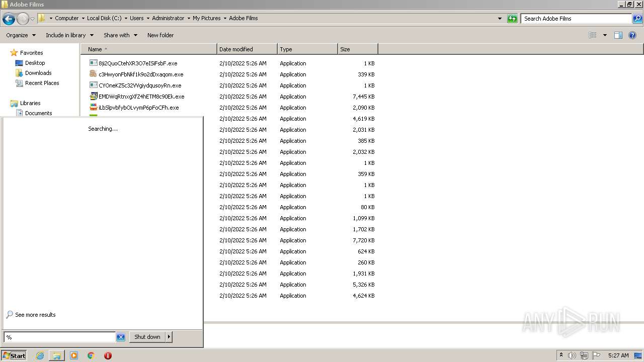Viewport: 644px width, 362px height.
Task: Sort by the Size column header
Action: (x=358, y=49)
